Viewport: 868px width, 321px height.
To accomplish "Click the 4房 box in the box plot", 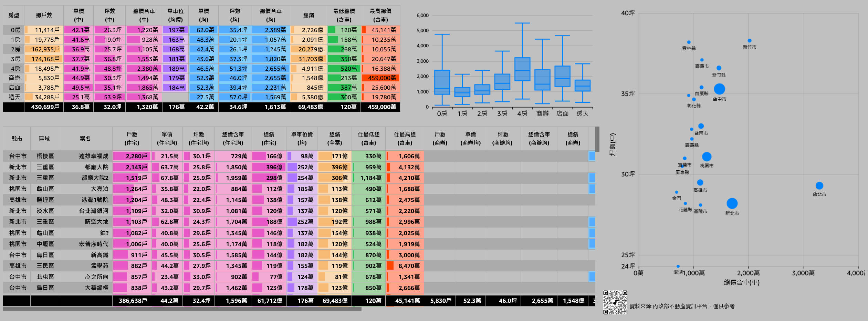I will [522, 69].
